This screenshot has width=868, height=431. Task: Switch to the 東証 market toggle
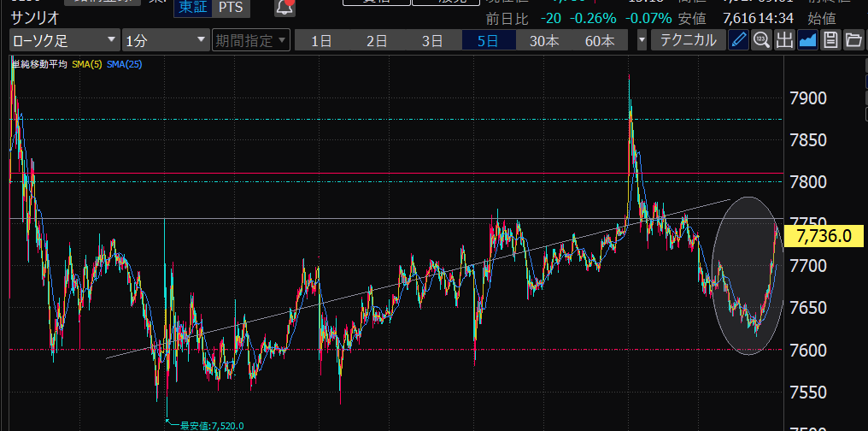192,8
